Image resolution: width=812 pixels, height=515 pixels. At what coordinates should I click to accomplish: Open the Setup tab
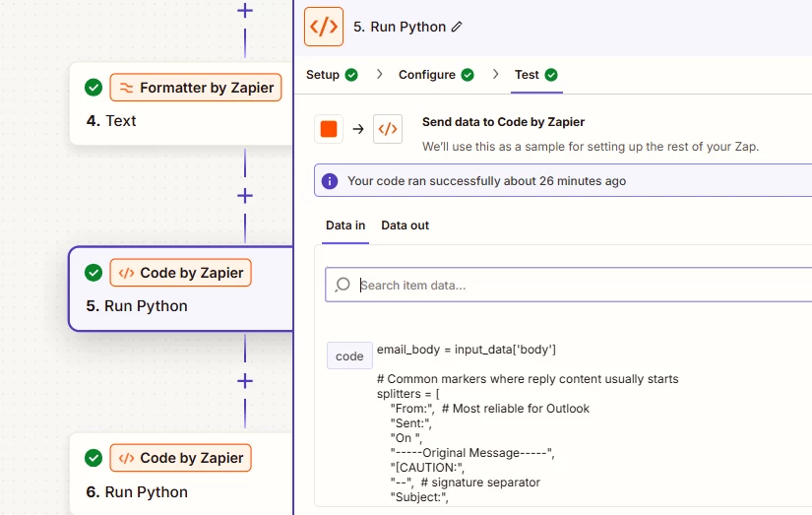pos(323,75)
